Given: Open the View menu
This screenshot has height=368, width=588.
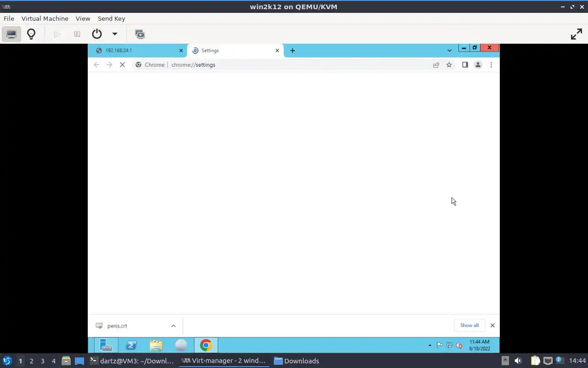Looking at the screenshot, I should [83, 18].
